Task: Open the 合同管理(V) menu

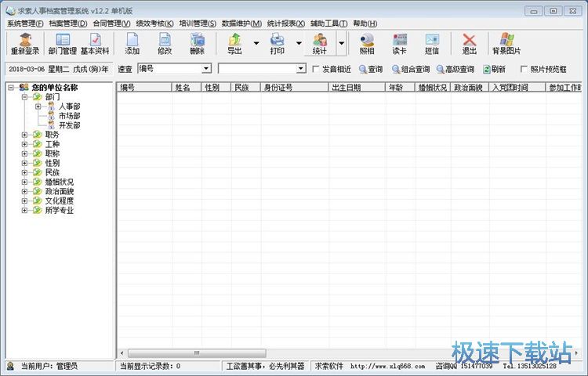Action: tap(111, 23)
